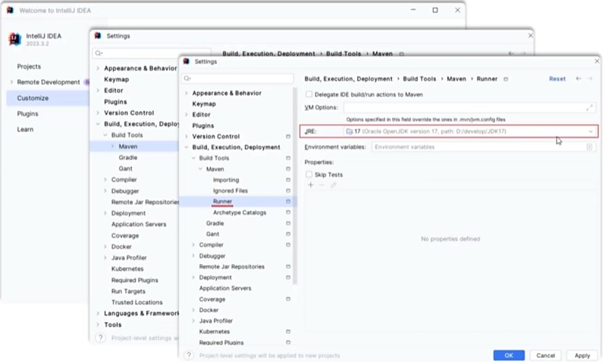
Task: Click OK button in Settings dialog
Action: coord(509,355)
